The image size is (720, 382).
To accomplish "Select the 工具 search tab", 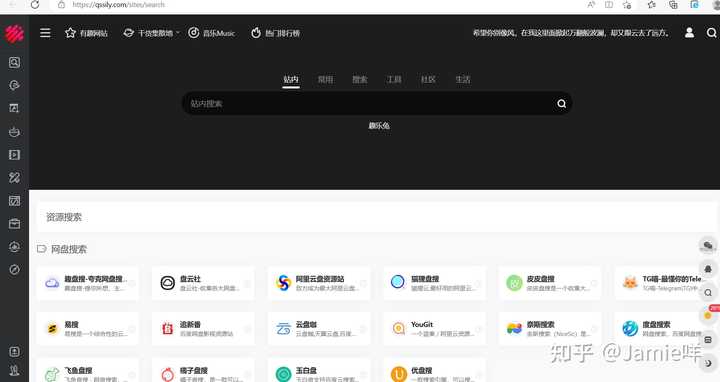I will tap(394, 79).
